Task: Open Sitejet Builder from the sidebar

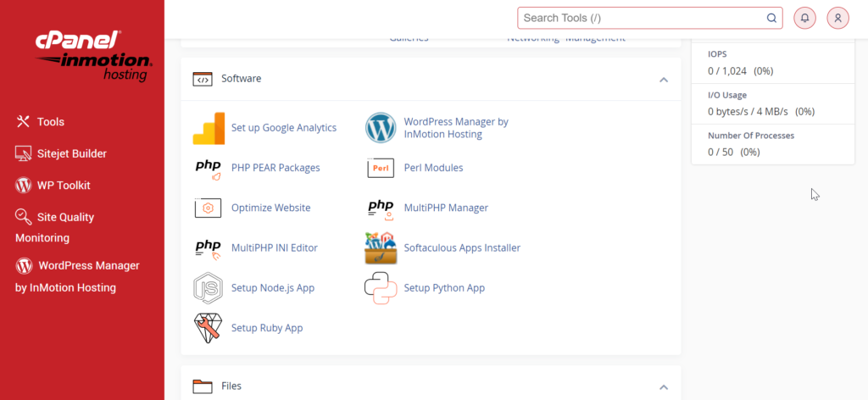Action: 71,154
